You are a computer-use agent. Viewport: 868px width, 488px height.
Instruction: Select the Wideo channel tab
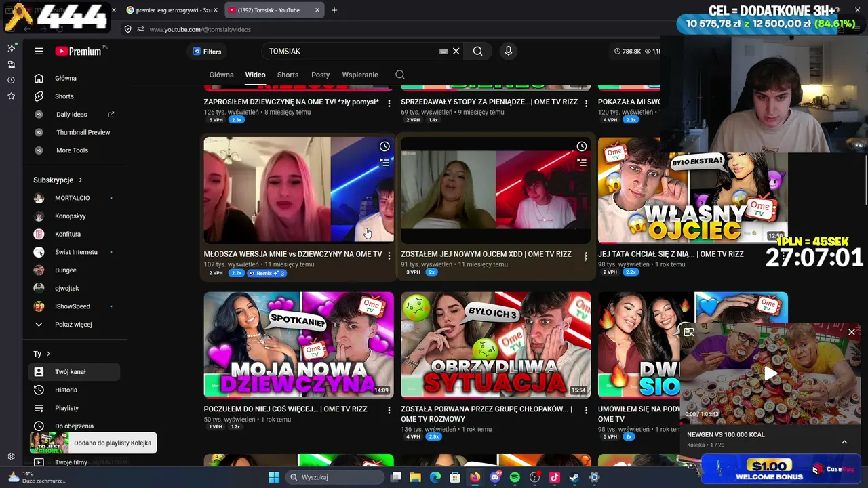click(255, 75)
